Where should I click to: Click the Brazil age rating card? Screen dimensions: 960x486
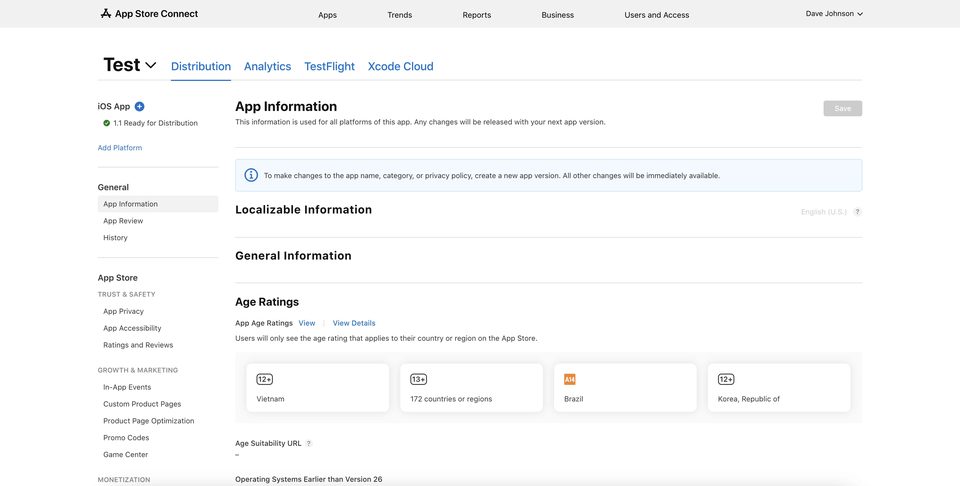(625, 387)
